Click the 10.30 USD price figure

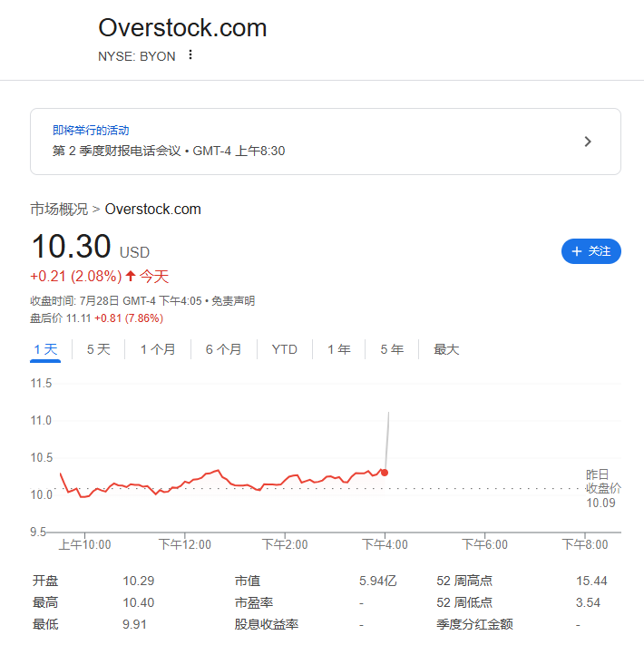pos(91,247)
